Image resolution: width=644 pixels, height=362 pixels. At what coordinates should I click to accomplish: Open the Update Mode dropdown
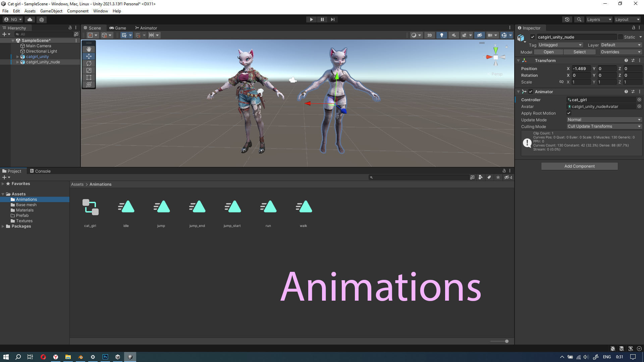click(x=604, y=120)
